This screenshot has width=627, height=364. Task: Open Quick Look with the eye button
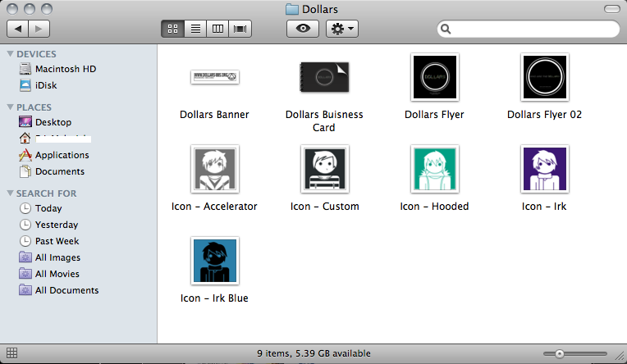[x=303, y=29]
